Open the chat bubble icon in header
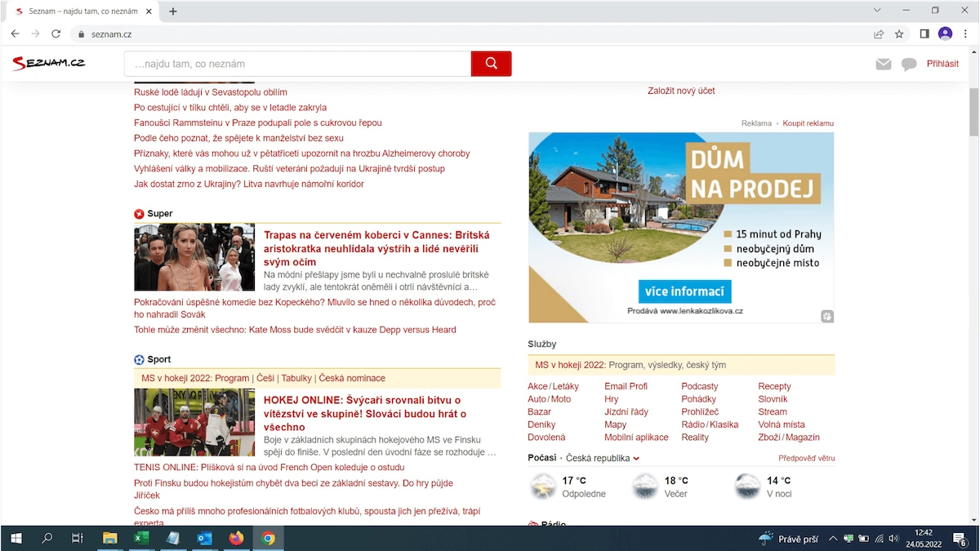The image size is (980, 551). [x=908, y=64]
